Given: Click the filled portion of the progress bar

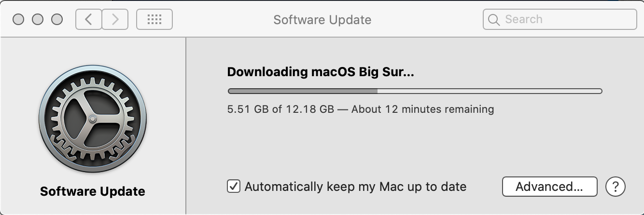Looking at the screenshot, I should [303, 91].
